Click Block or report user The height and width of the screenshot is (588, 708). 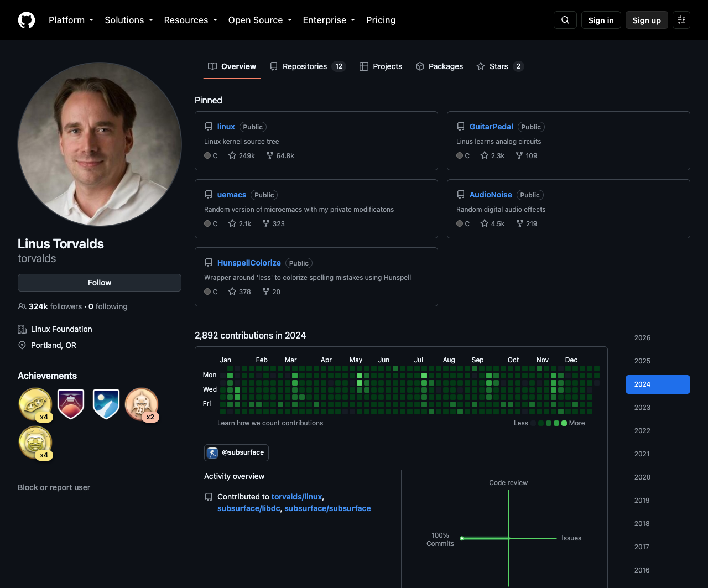(x=54, y=487)
